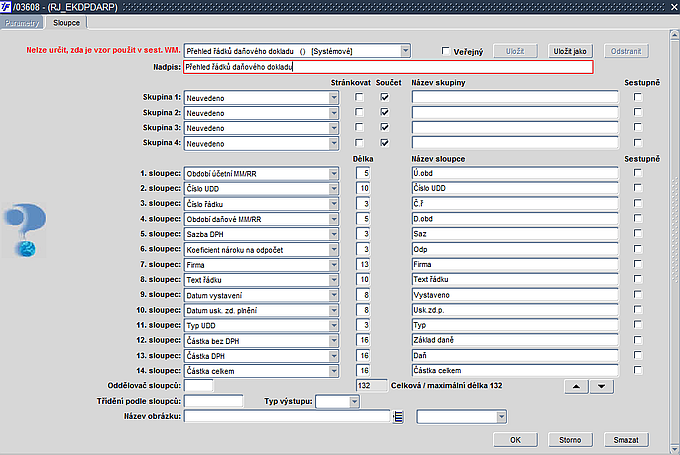
Task: Open the template selector dropdown Přehled řádků
Action: tap(405, 51)
